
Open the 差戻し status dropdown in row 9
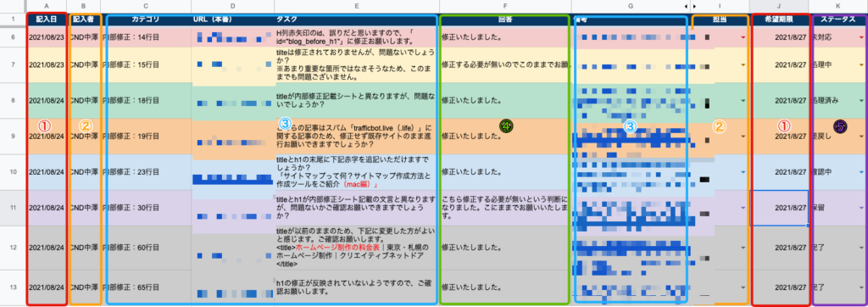pyautogui.click(x=861, y=136)
